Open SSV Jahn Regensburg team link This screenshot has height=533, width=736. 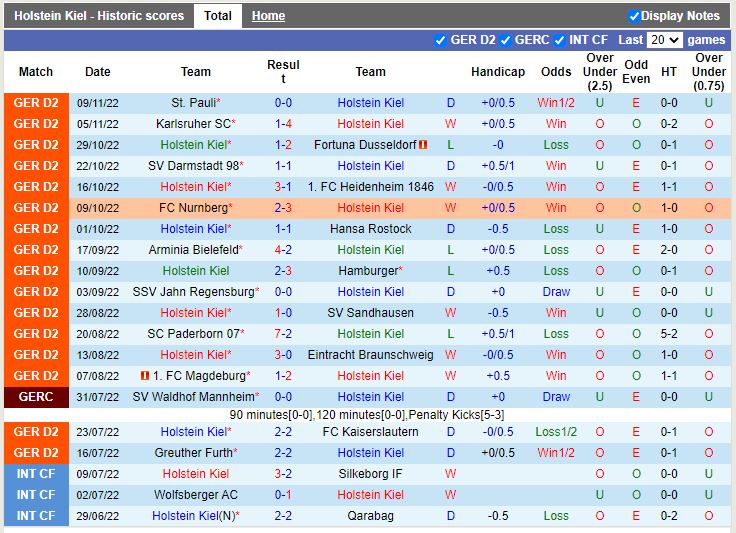tap(193, 292)
